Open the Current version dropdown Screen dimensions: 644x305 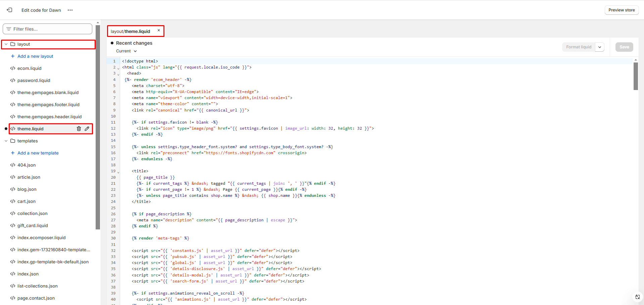click(x=127, y=51)
